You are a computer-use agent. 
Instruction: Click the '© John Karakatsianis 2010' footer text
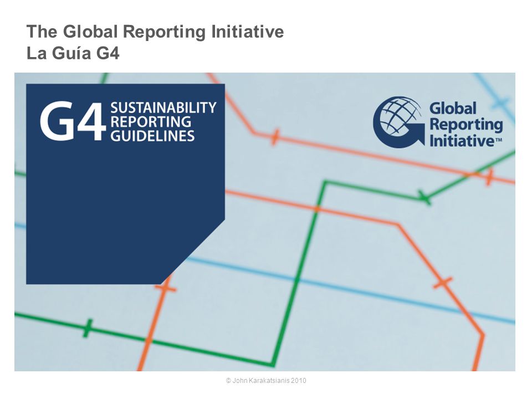tap(266, 380)
